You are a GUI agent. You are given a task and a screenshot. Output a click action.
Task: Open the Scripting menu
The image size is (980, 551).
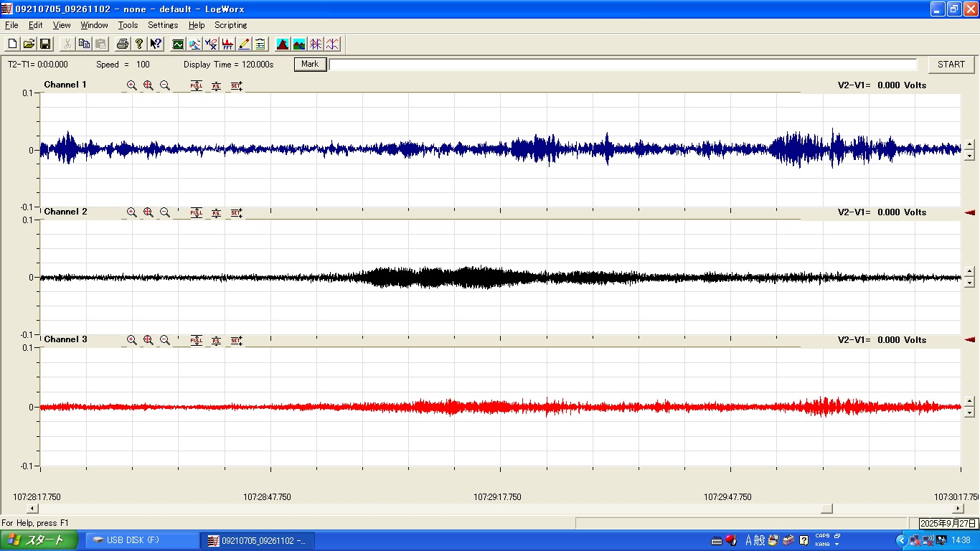pos(230,25)
